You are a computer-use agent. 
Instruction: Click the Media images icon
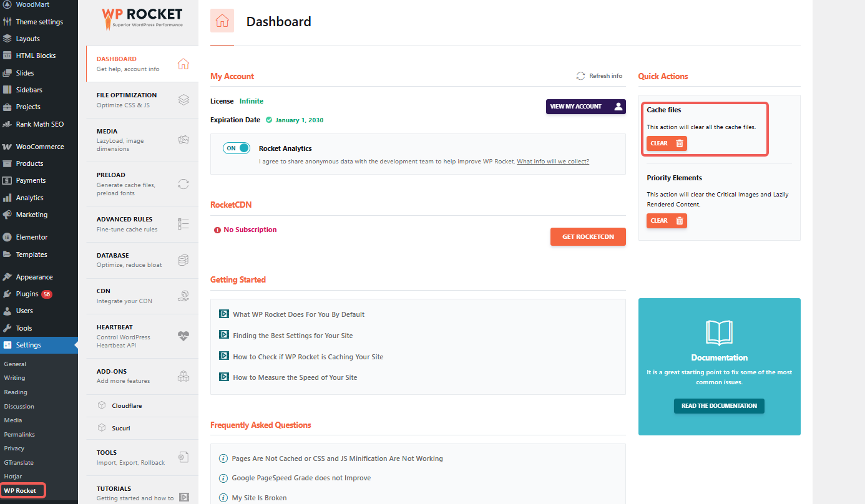tap(183, 140)
